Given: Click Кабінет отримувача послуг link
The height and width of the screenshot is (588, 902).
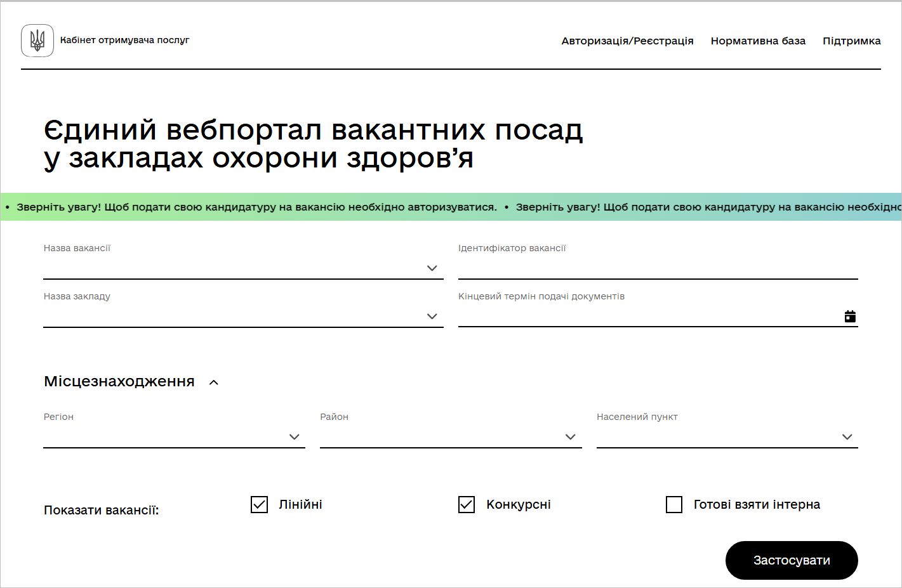Looking at the screenshot, I should (x=124, y=40).
